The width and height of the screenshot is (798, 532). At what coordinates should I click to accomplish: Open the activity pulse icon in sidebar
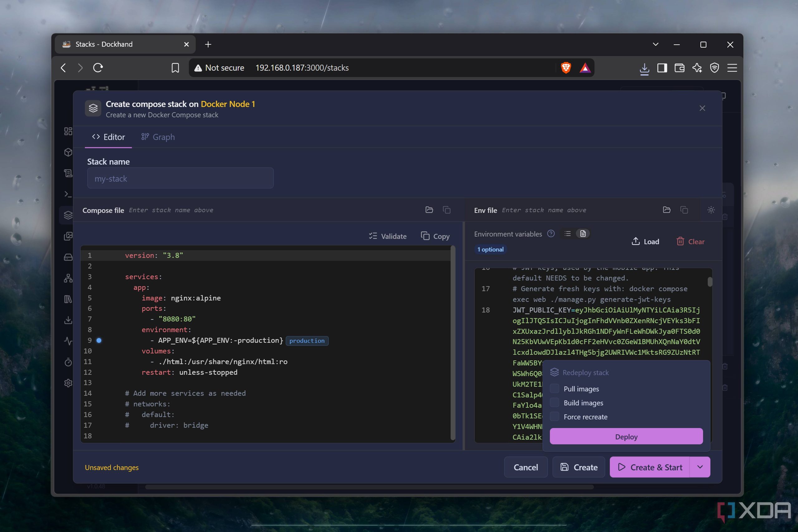click(68, 341)
